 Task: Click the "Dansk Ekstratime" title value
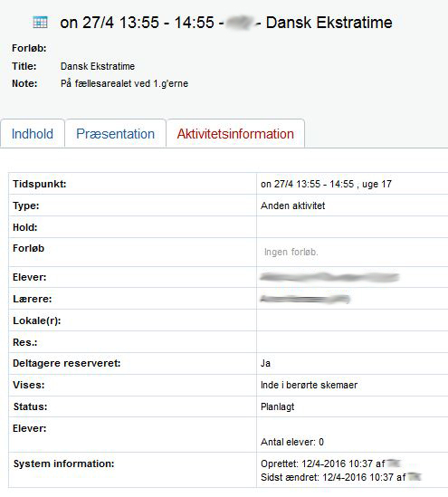(x=98, y=66)
